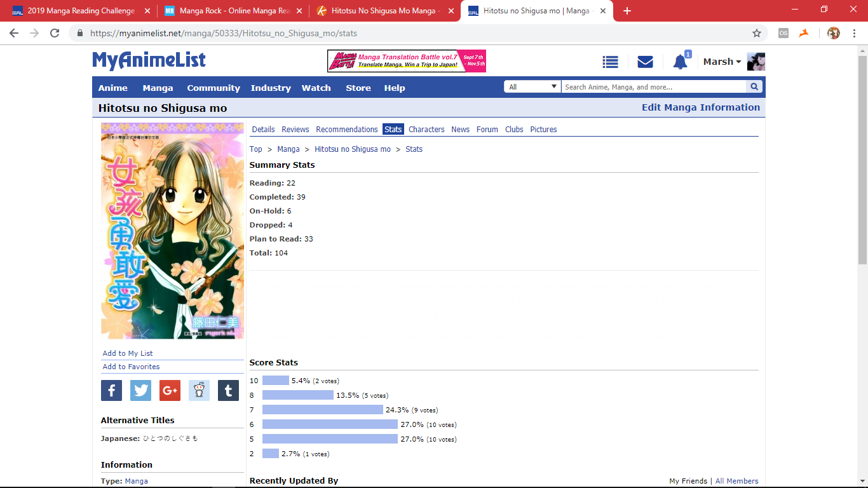Viewport: 868px width, 488px height.
Task: Click the Manga Translation Battle banner ad
Action: (407, 61)
